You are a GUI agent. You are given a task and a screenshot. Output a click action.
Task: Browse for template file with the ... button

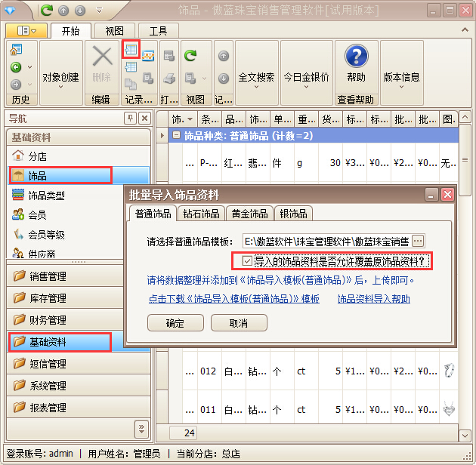[418, 242]
